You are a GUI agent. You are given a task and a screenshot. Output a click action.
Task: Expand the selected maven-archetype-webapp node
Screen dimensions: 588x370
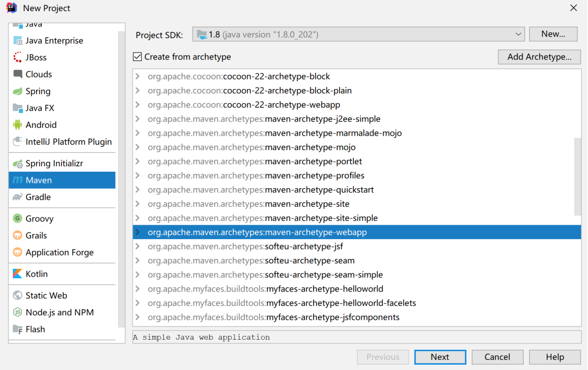tap(137, 232)
